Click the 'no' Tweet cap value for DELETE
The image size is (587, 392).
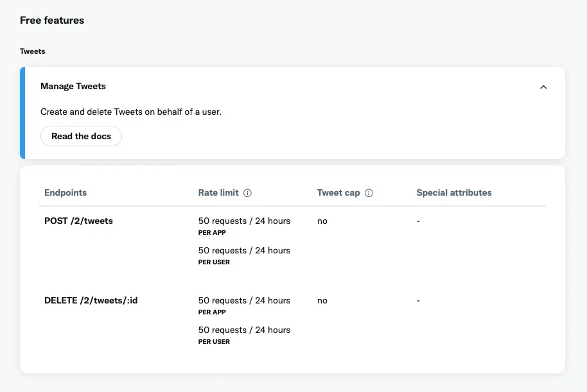point(322,301)
